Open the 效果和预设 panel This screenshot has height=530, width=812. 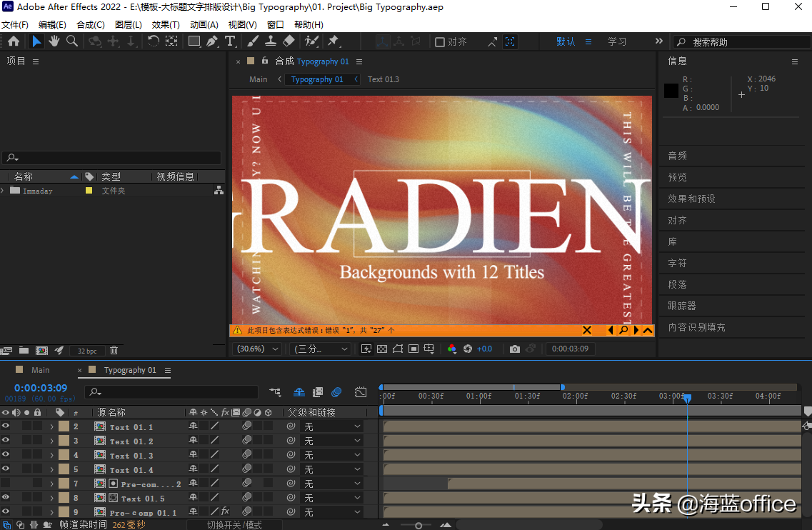pyautogui.click(x=691, y=199)
